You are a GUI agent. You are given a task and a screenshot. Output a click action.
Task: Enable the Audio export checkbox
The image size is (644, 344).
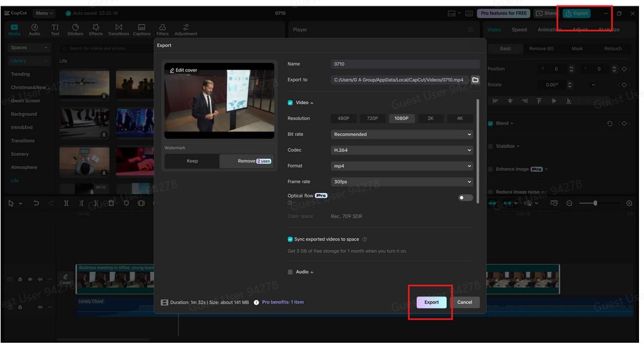coord(290,272)
